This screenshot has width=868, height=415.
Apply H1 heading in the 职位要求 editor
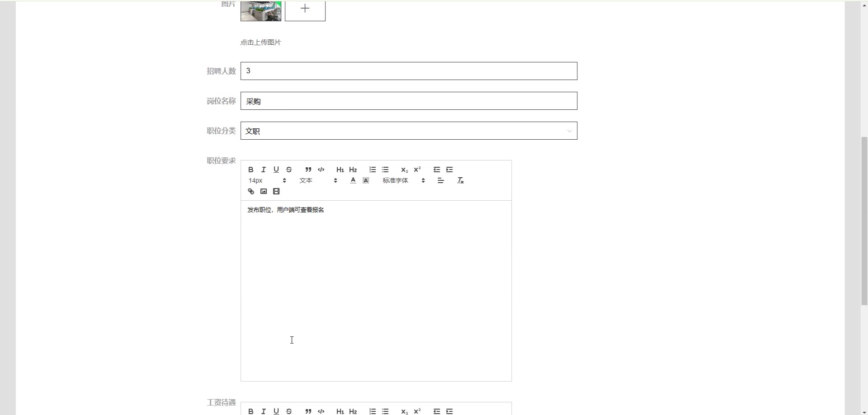(x=340, y=170)
